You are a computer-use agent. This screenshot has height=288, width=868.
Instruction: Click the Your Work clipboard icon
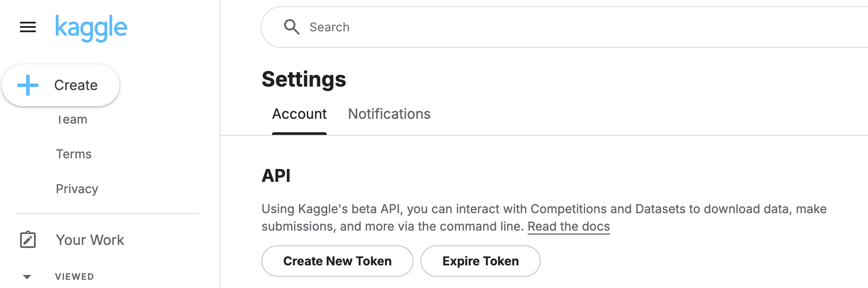(x=28, y=240)
